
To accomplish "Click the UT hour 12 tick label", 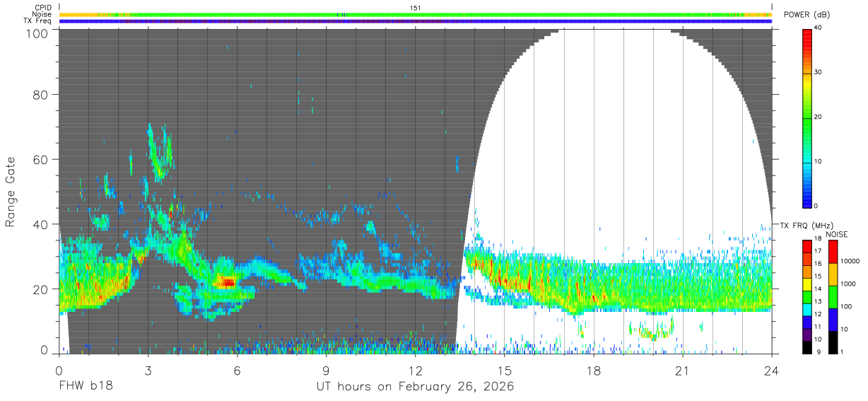I will (415, 369).
